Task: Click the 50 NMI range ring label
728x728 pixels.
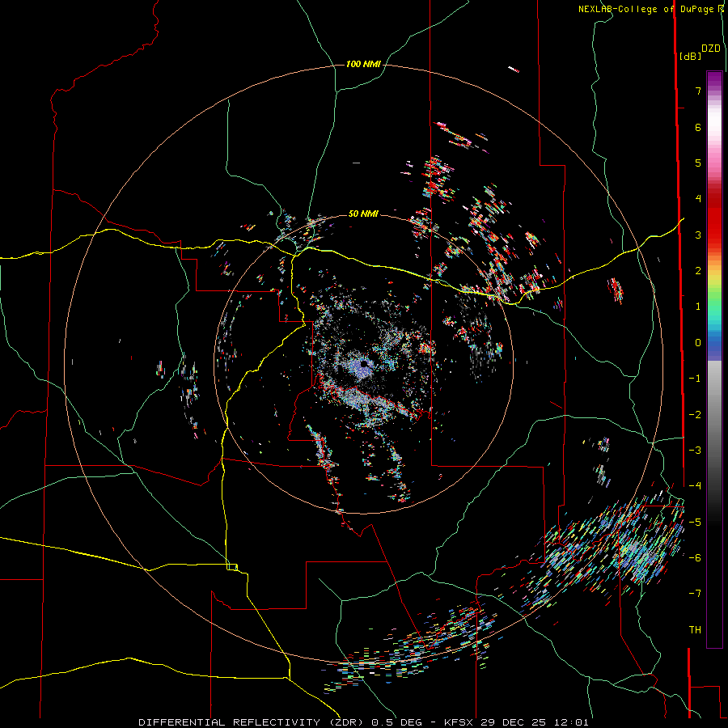Action: coord(363,214)
